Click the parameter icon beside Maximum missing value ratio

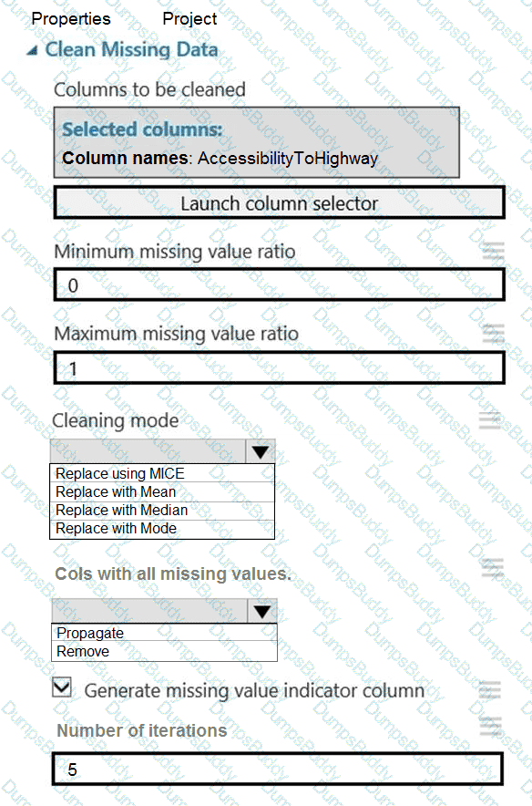tap(493, 332)
